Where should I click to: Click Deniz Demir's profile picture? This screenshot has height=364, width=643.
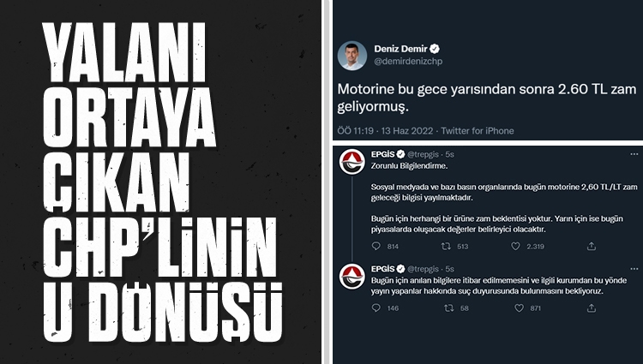(x=352, y=56)
